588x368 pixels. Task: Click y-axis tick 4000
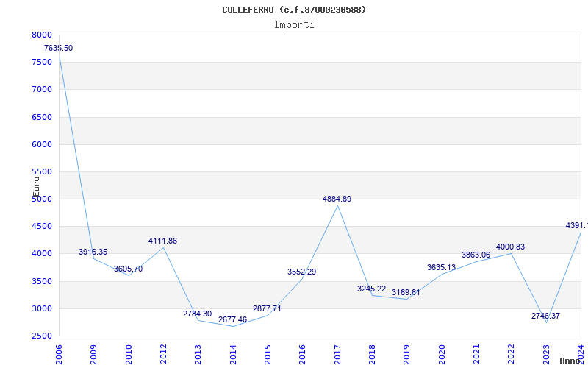42,254
